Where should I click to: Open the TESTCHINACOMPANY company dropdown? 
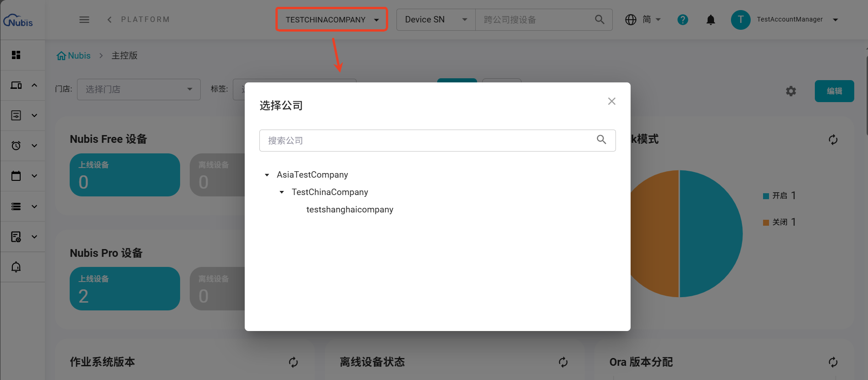pos(332,20)
